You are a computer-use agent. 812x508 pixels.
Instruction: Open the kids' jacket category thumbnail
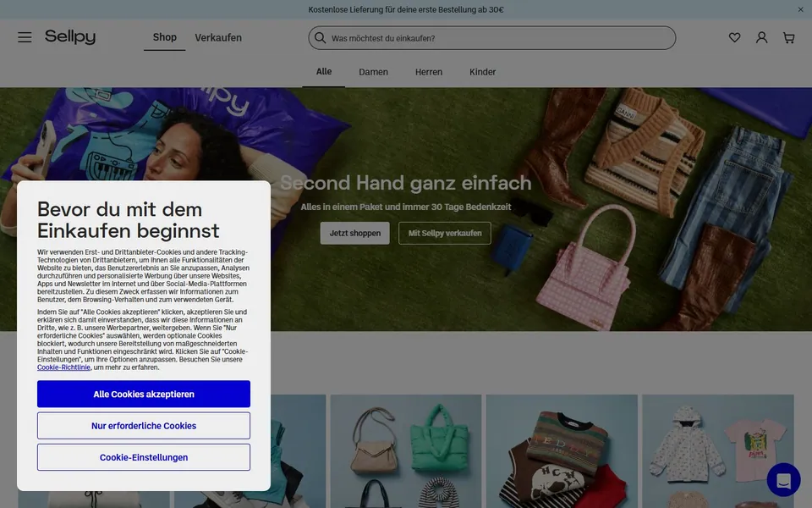coord(718,451)
